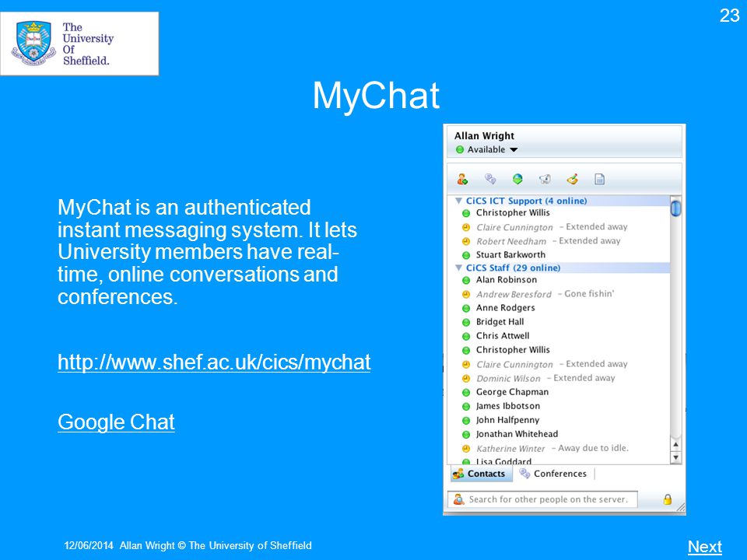Click the person icon in search box
The width and height of the screenshot is (747, 560).
pos(459,499)
